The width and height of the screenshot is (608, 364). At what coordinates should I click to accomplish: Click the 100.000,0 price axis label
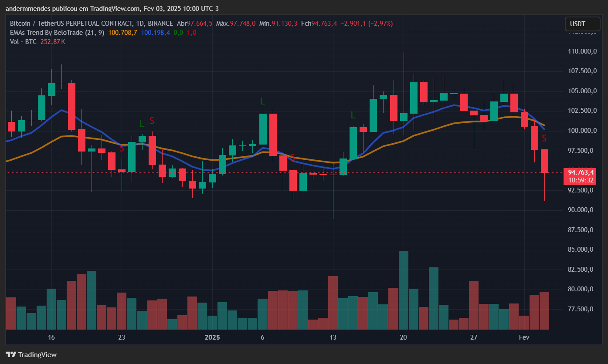pos(581,131)
